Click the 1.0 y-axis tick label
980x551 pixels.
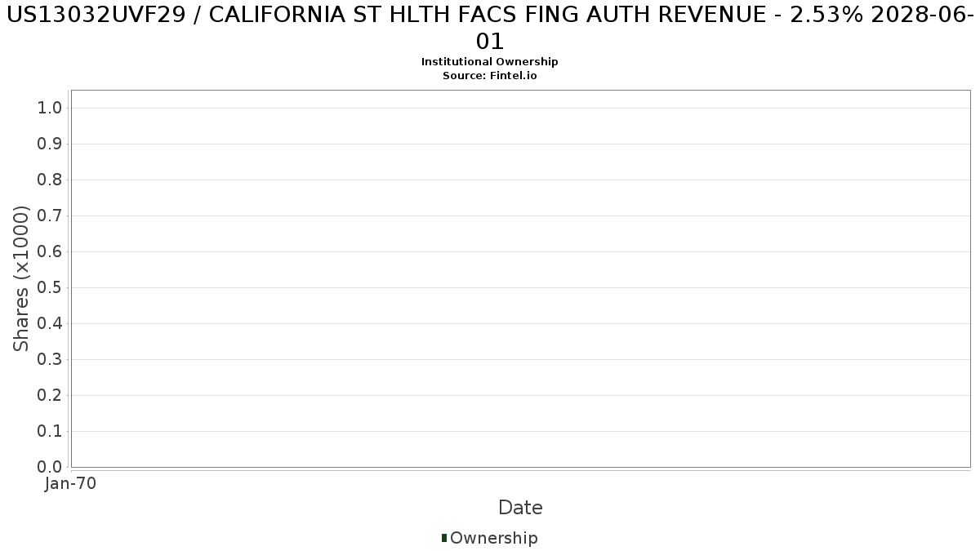pos(50,109)
